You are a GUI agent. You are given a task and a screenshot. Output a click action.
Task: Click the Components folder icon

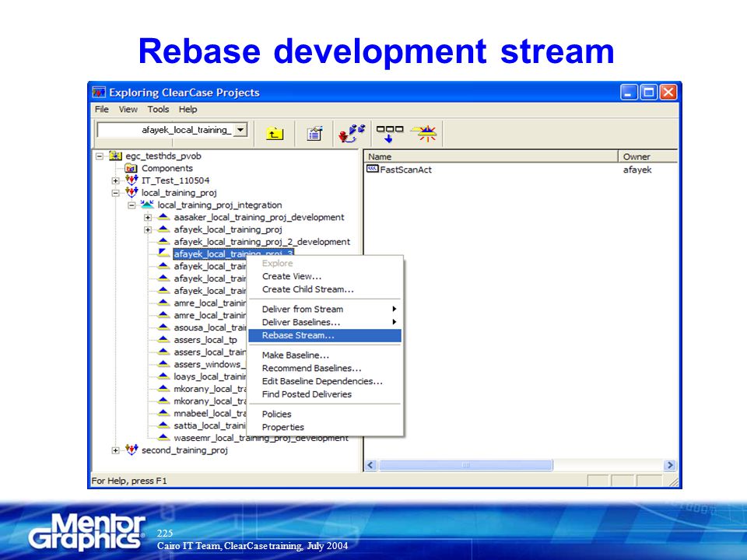click(131, 168)
